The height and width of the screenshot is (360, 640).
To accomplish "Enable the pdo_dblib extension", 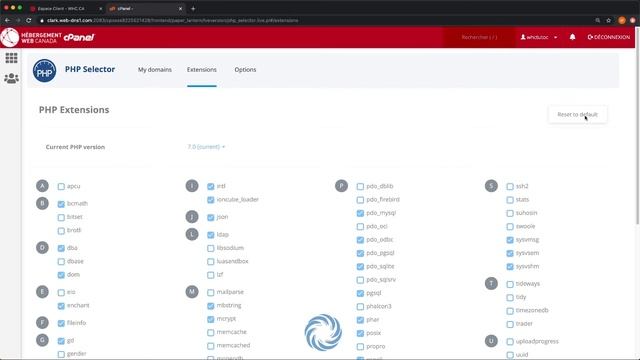I will click(360, 187).
